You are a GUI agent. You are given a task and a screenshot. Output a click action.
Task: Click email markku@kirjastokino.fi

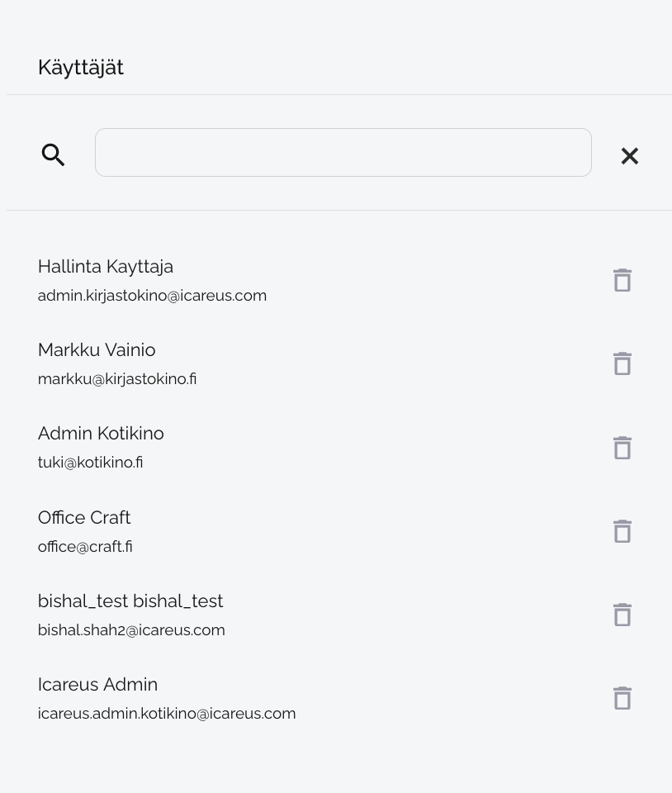tap(117, 379)
